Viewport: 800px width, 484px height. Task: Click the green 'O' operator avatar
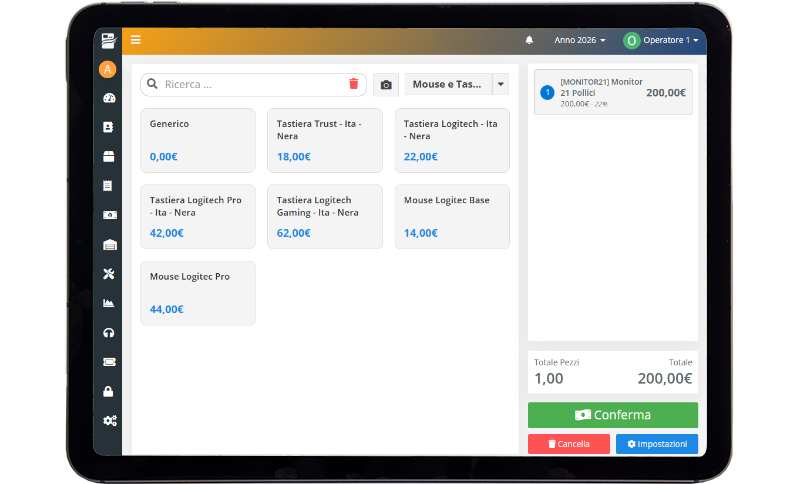click(632, 40)
